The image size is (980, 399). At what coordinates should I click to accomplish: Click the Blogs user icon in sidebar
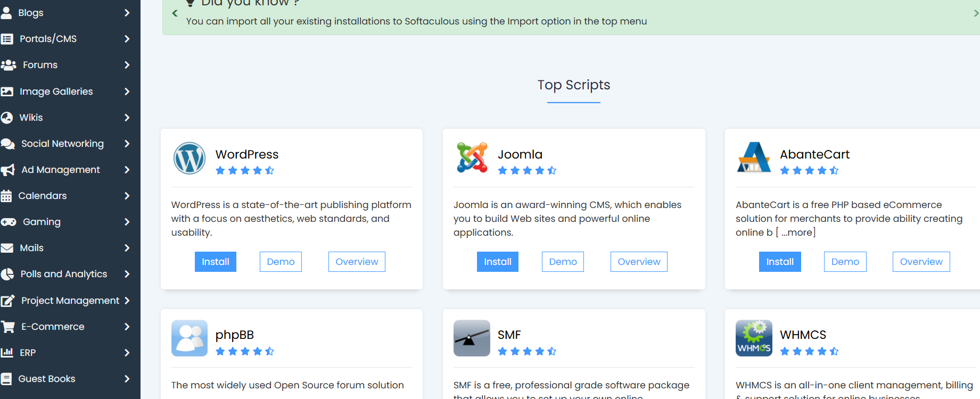[x=6, y=13]
